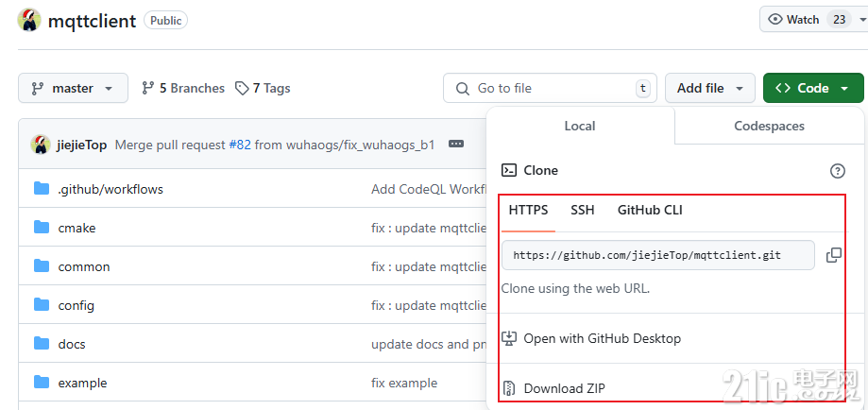The height and width of the screenshot is (410, 868).
Task: Open the cmake folder
Action: coord(77,228)
